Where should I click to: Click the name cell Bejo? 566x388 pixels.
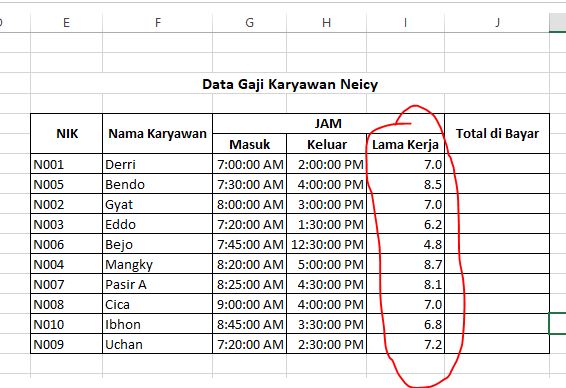click(x=158, y=244)
